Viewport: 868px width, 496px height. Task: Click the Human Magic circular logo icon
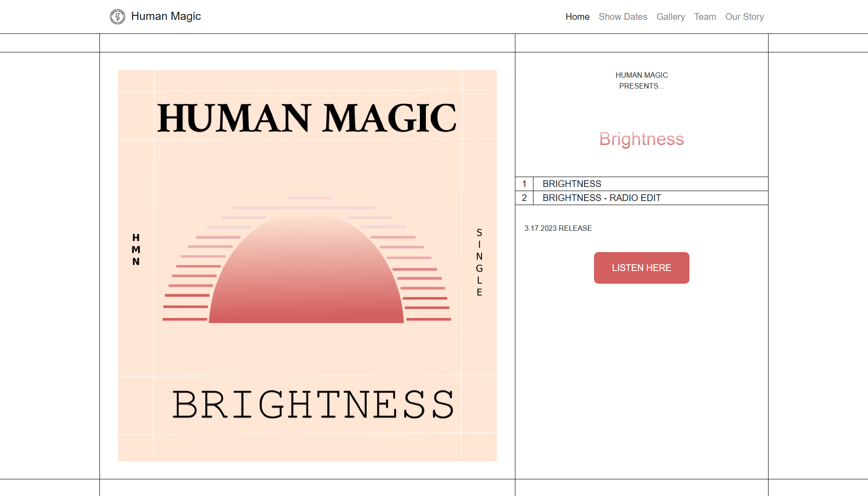click(118, 17)
